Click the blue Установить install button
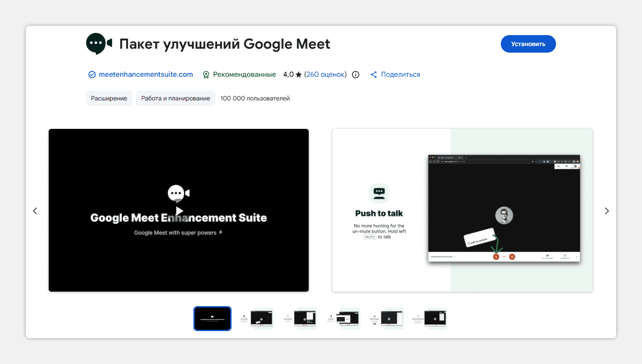642x364 pixels. pos(528,44)
